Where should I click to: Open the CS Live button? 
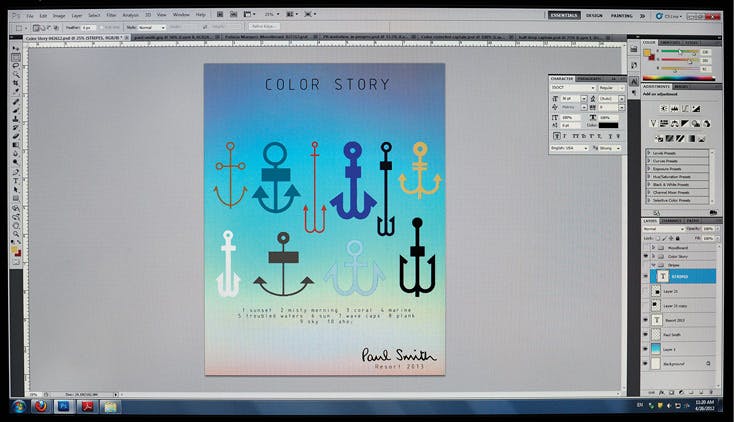click(x=669, y=16)
